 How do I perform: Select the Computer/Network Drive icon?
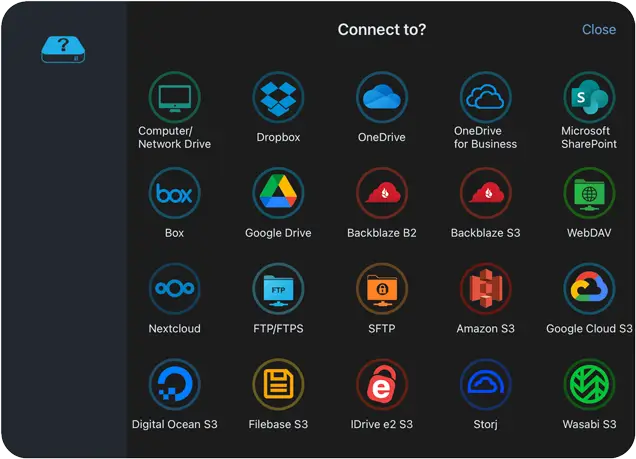point(174,97)
